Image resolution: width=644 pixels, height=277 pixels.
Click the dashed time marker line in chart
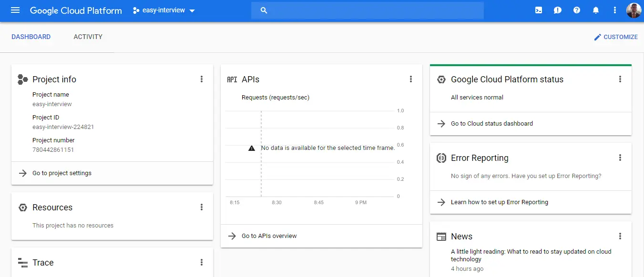tap(261, 153)
